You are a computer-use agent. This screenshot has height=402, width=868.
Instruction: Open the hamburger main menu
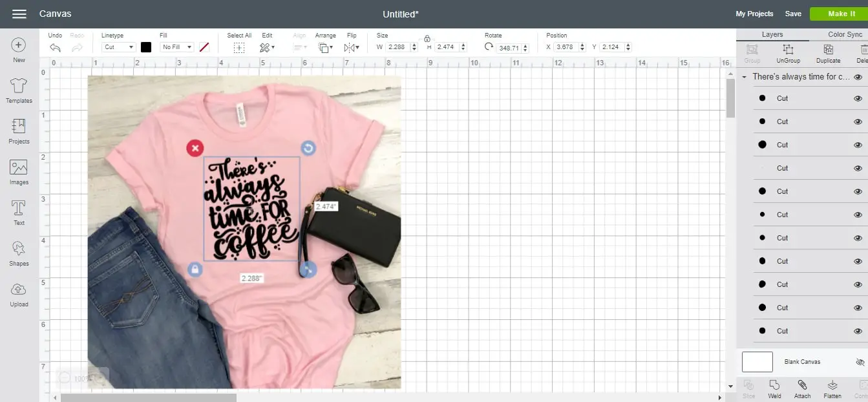pyautogui.click(x=19, y=14)
